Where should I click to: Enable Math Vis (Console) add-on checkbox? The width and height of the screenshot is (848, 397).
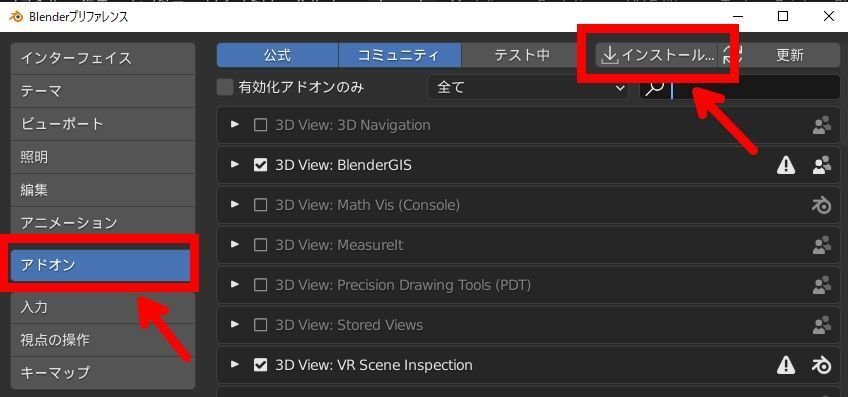(261, 205)
